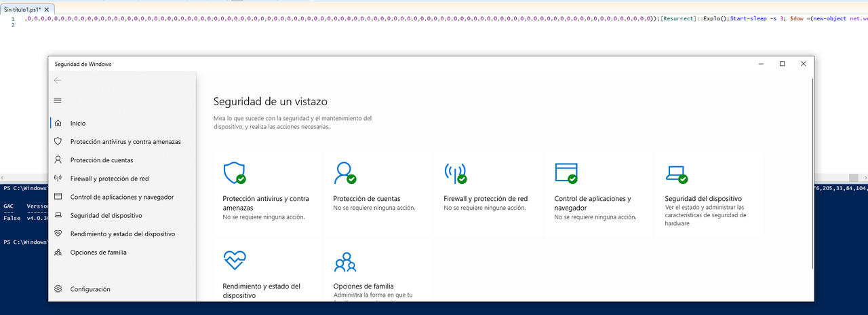Open Rendimiento y estado del dispositivo in sidebar
868x315 pixels.
[x=123, y=234]
